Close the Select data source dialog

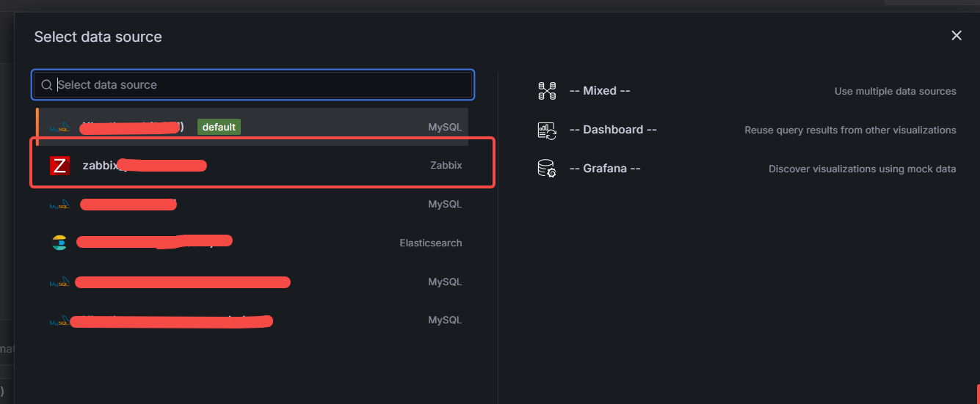click(x=957, y=35)
